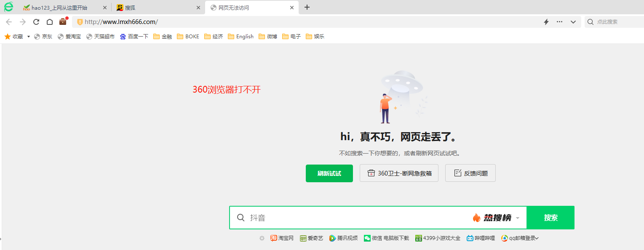Switch to the hao123 tab
The width and height of the screenshot is (644, 250).
pos(59,7)
